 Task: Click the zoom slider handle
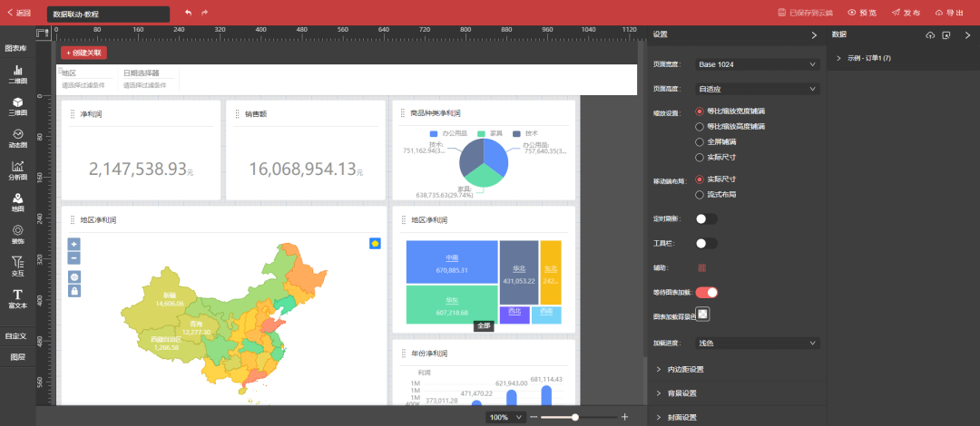(575, 417)
